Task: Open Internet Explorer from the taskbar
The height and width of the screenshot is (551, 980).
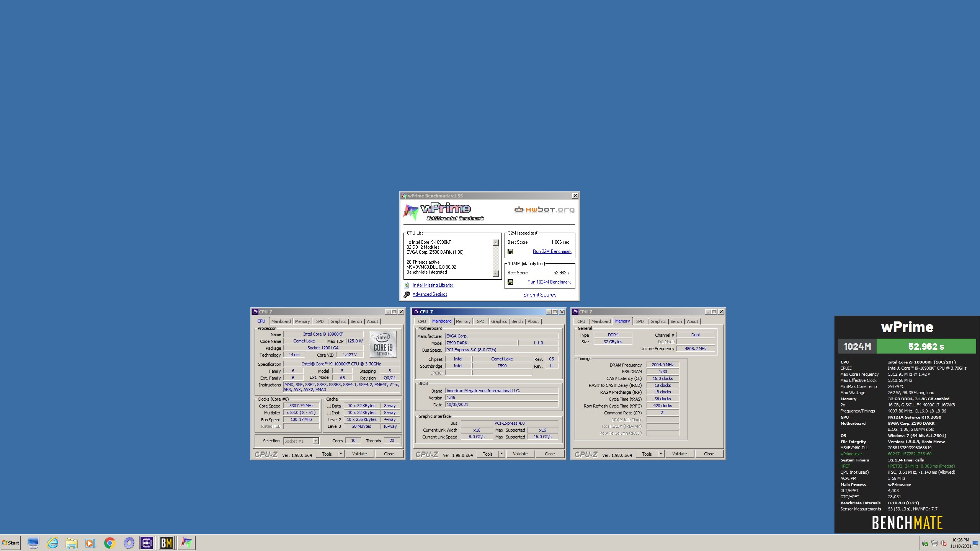Action: [52, 543]
